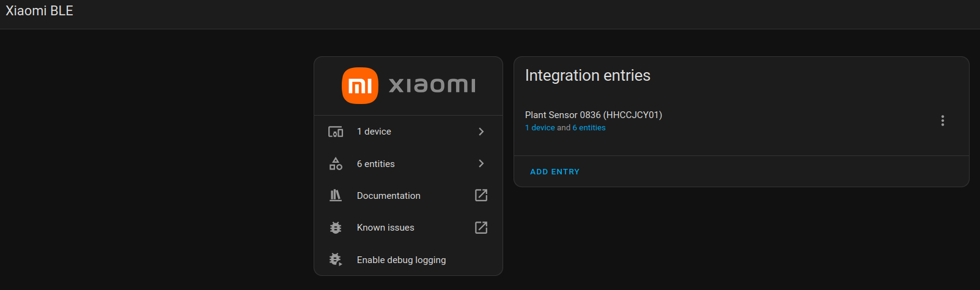980x290 pixels.
Task: Open the Documentation menu entry
Action: (x=408, y=196)
